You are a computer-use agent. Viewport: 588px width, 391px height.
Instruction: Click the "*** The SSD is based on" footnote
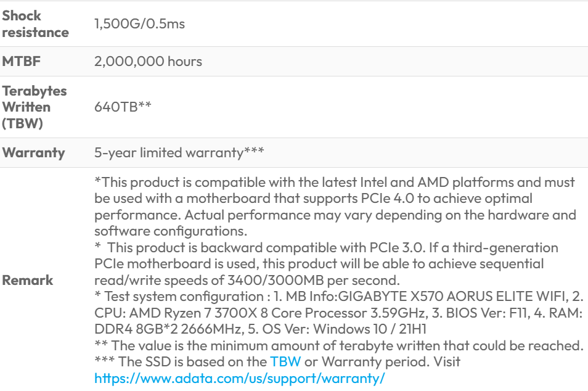180,361
